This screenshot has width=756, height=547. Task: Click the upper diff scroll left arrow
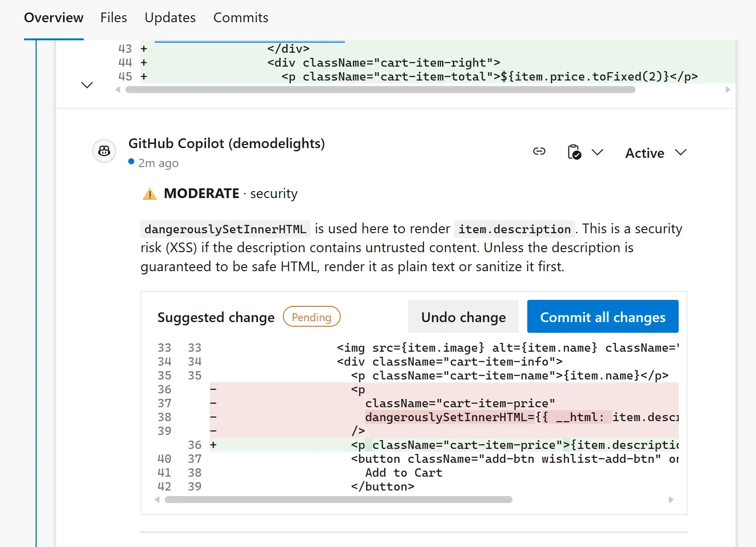[118, 90]
